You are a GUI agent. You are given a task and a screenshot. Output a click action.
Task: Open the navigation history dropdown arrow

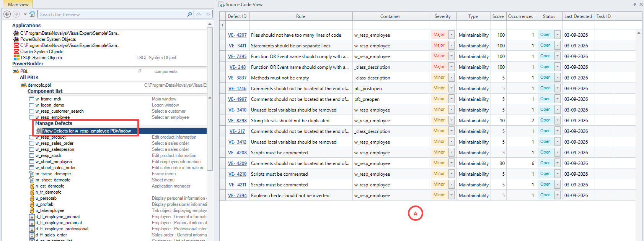point(25,15)
